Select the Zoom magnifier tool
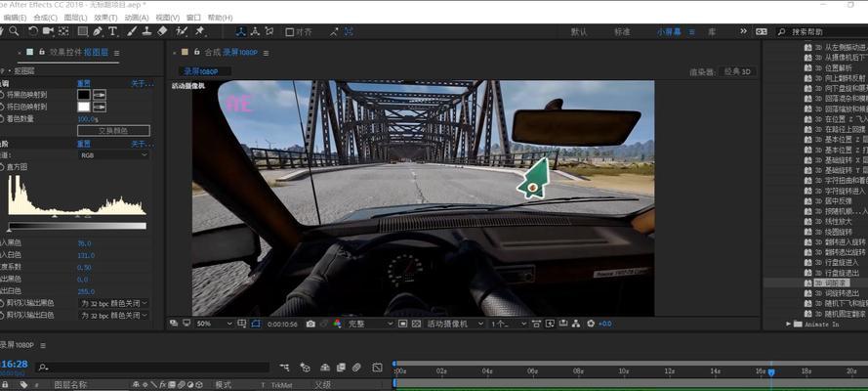 coord(14,31)
